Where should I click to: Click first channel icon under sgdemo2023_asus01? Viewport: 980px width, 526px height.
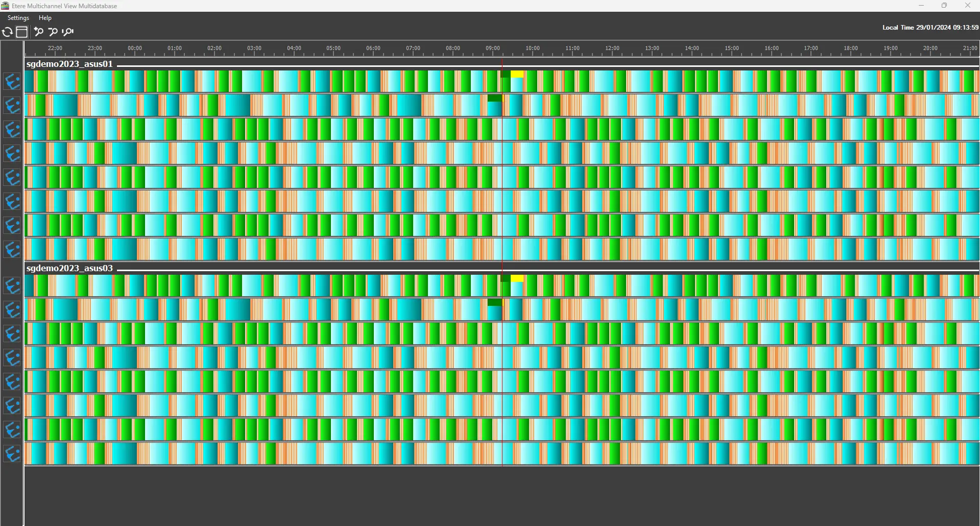click(x=12, y=82)
